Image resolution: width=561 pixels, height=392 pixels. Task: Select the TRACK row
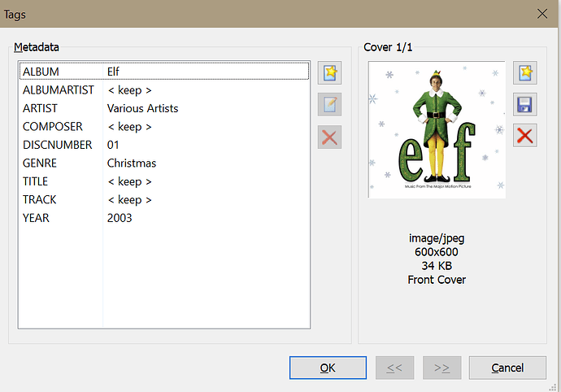coord(164,199)
